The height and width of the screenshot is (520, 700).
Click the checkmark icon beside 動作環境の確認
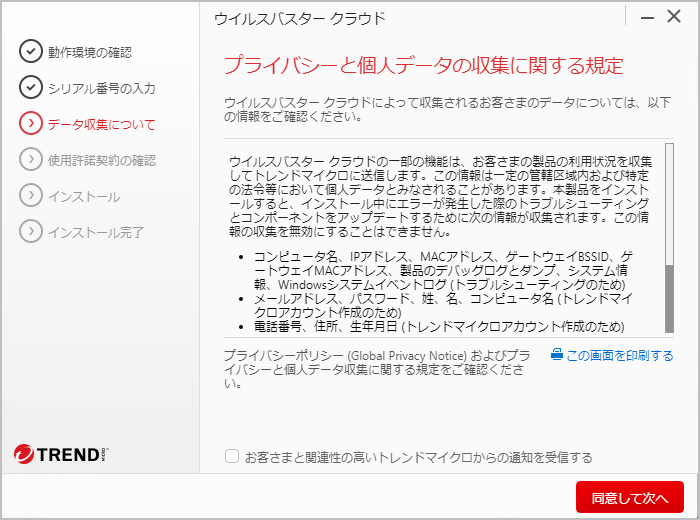tap(30, 51)
